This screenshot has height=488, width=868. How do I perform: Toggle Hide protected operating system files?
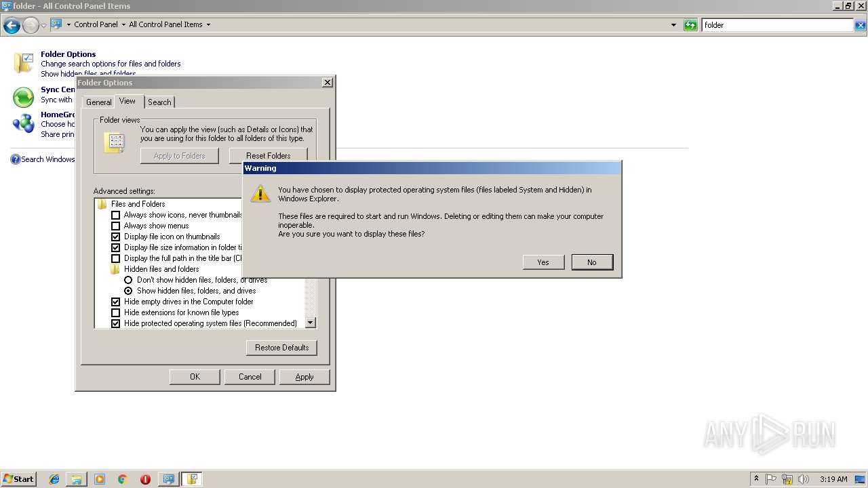click(115, 323)
